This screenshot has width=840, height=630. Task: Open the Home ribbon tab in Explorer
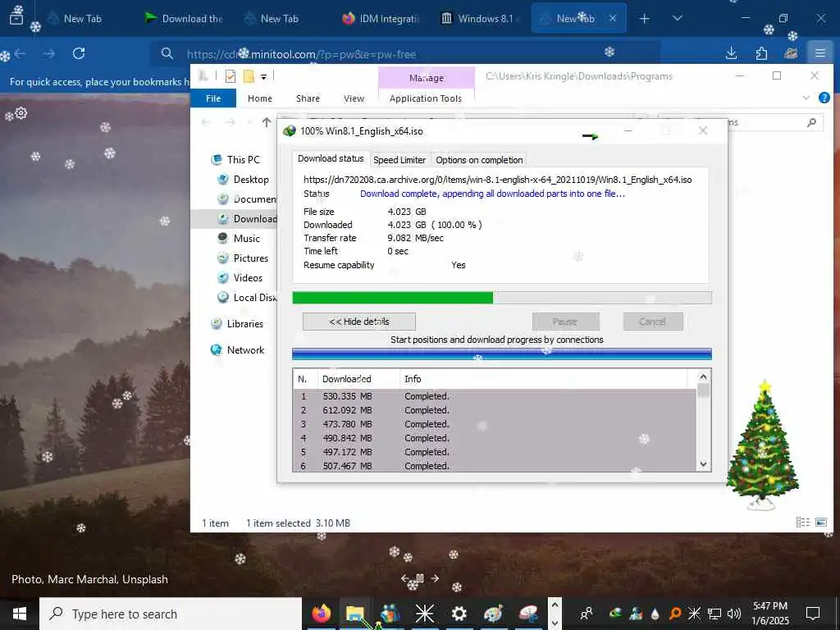click(260, 98)
